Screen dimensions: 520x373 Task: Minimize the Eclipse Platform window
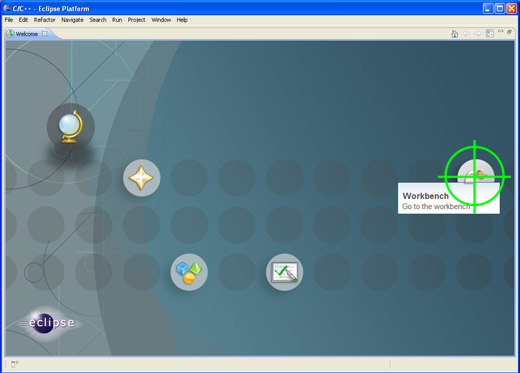coord(488,8)
